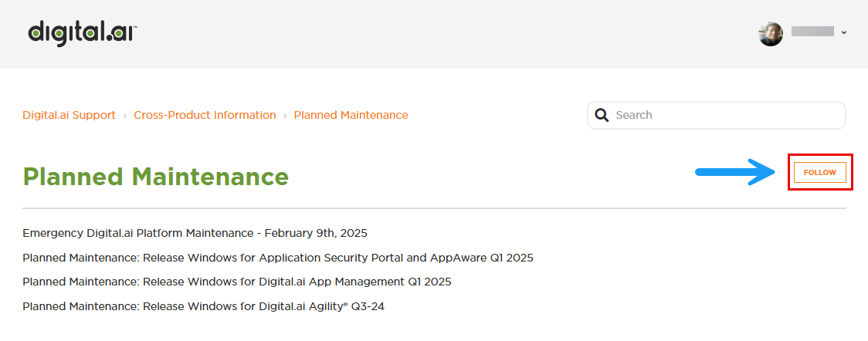The image size is (868, 341).
Task: Go to Digital.ai Support breadcrumb
Action: click(70, 115)
